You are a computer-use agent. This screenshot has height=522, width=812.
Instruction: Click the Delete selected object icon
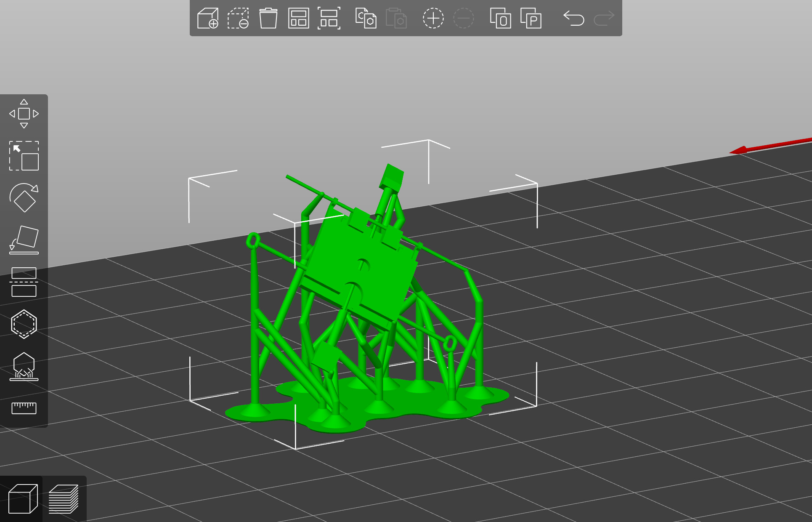(x=238, y=19)
